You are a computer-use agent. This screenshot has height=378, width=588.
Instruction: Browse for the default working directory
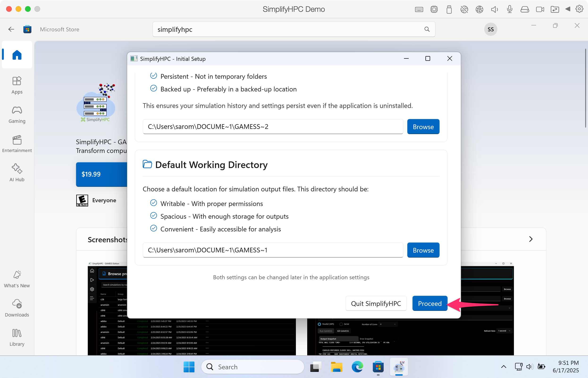click(423, 250)
